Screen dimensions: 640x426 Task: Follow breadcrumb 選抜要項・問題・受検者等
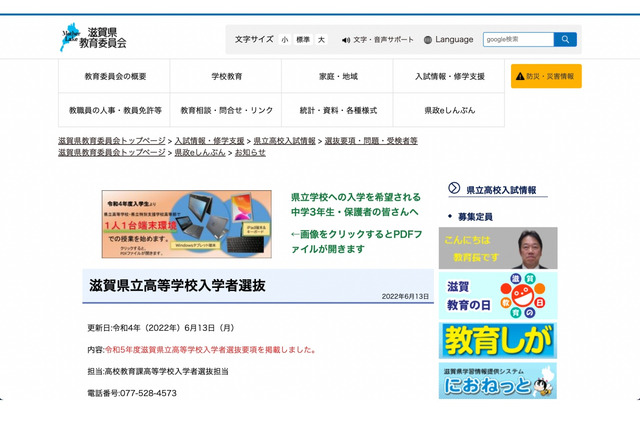(x=371, y=141)
